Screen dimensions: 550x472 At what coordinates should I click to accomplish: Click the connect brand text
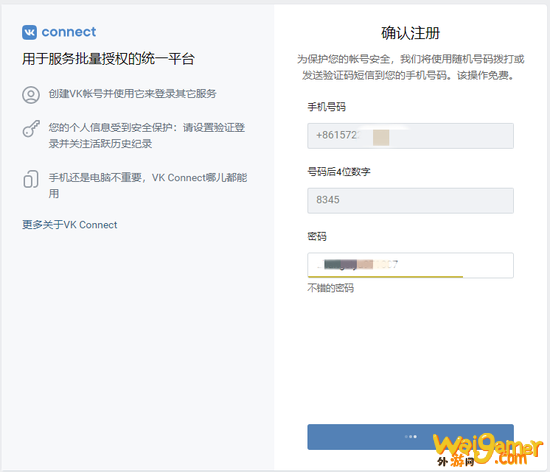coord(69,32)
